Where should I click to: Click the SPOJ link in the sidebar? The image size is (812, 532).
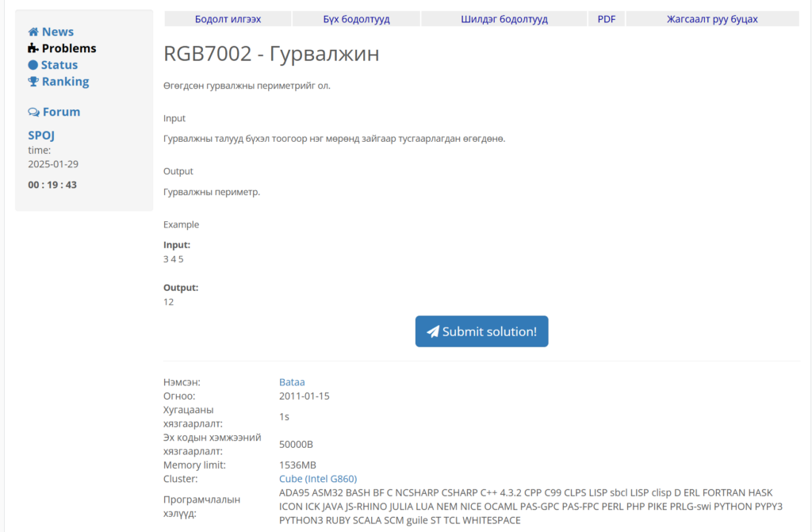coord(41,135)
